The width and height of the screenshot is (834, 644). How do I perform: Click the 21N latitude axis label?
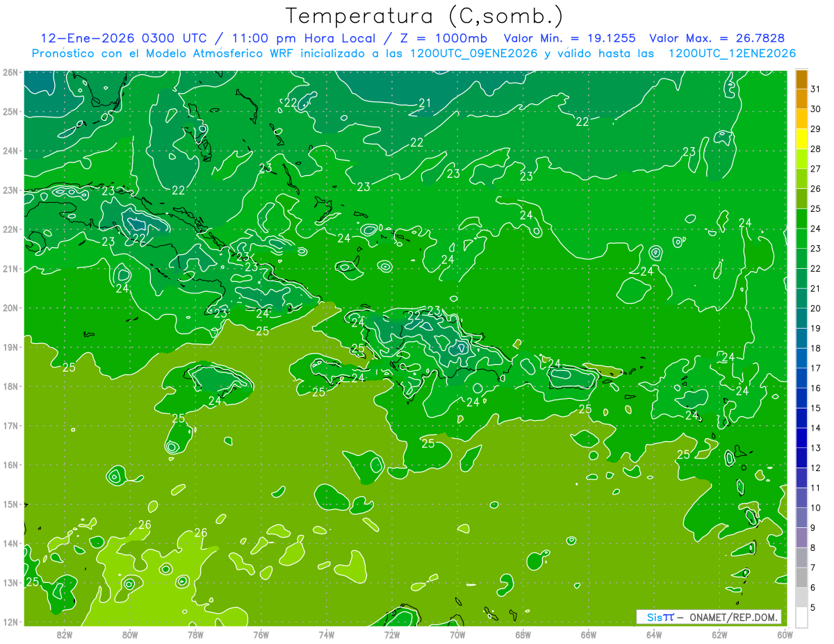click(x=10, y=268)
